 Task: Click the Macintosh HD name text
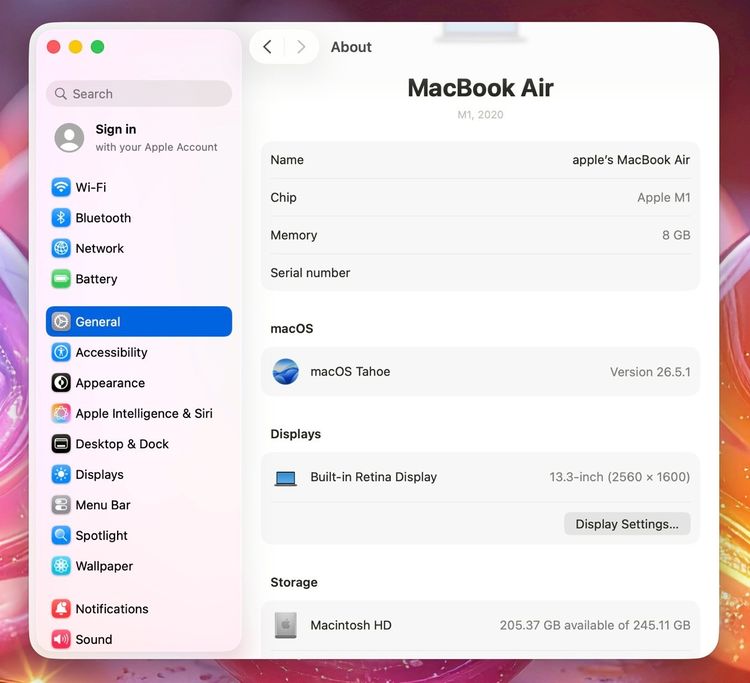coord(351,625)
